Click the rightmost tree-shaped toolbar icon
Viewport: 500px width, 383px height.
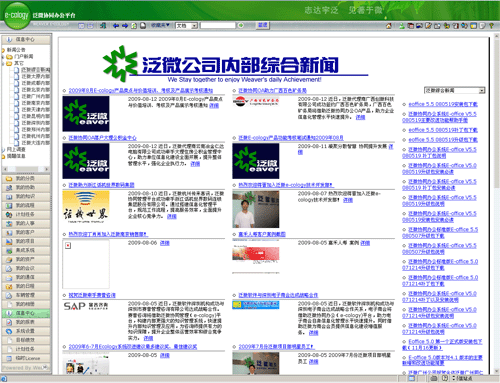pyautogui.click(x=491, y=26)
